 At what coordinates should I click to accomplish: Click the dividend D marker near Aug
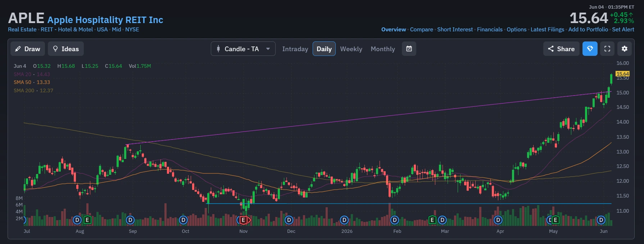point(77,220)
